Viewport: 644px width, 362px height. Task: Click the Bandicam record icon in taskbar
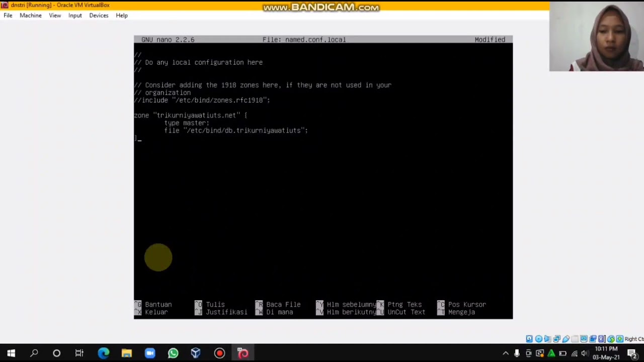[x=219, y=353]
